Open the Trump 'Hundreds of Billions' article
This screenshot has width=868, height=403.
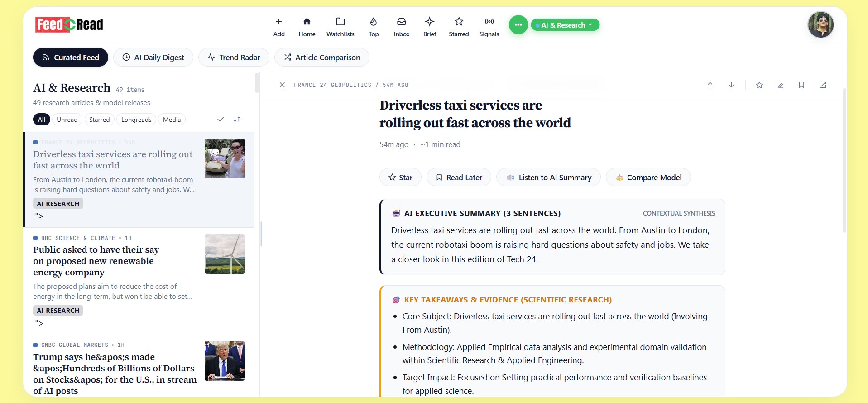pyautogui.click(x=115, y=374)
